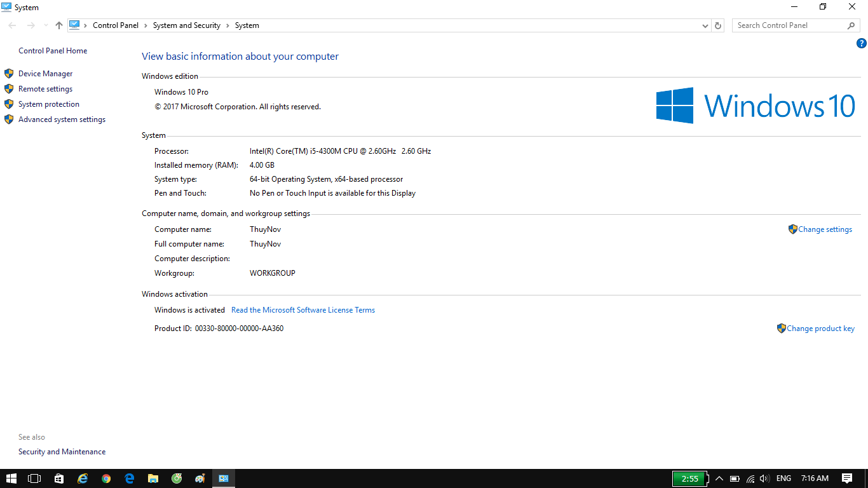
Task: Open the system tray battery icon
Action: (x=735, y=478)
